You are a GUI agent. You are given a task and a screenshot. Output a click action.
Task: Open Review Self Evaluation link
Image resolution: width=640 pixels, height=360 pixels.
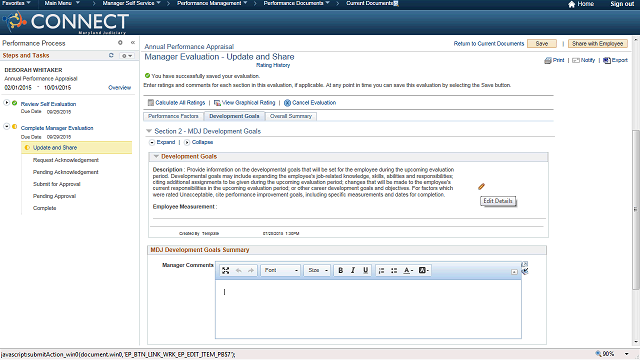(x=48, y=104)
